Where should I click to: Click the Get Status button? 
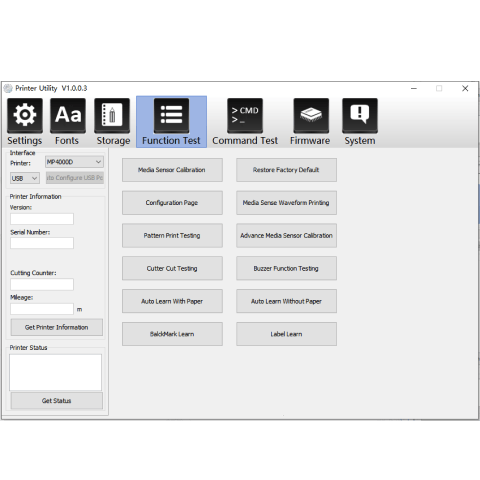(57, 401)
